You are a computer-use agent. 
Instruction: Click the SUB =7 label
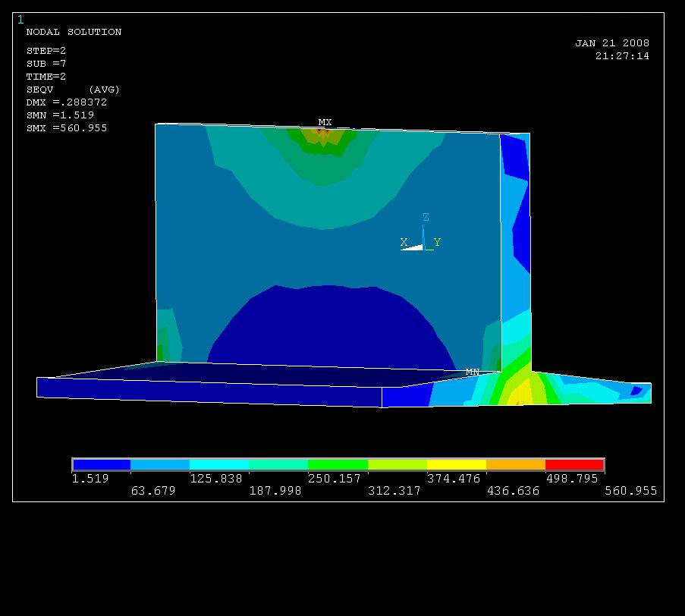46,64
